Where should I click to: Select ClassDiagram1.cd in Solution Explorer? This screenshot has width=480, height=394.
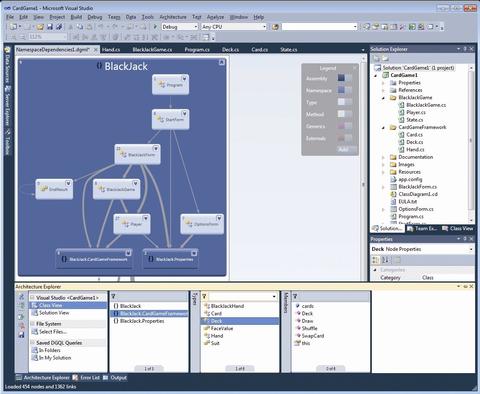(418, 194)
